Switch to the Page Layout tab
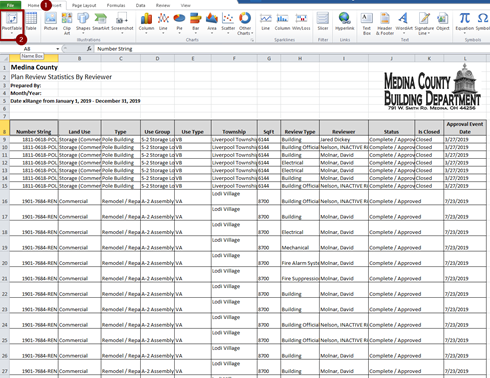 pyautogui.click(x=84, y=5)
